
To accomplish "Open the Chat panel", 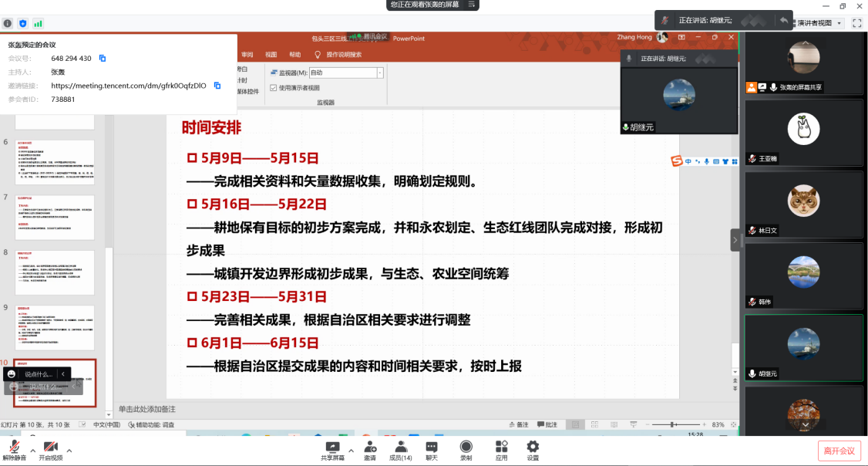I will [x=432, y=448].
